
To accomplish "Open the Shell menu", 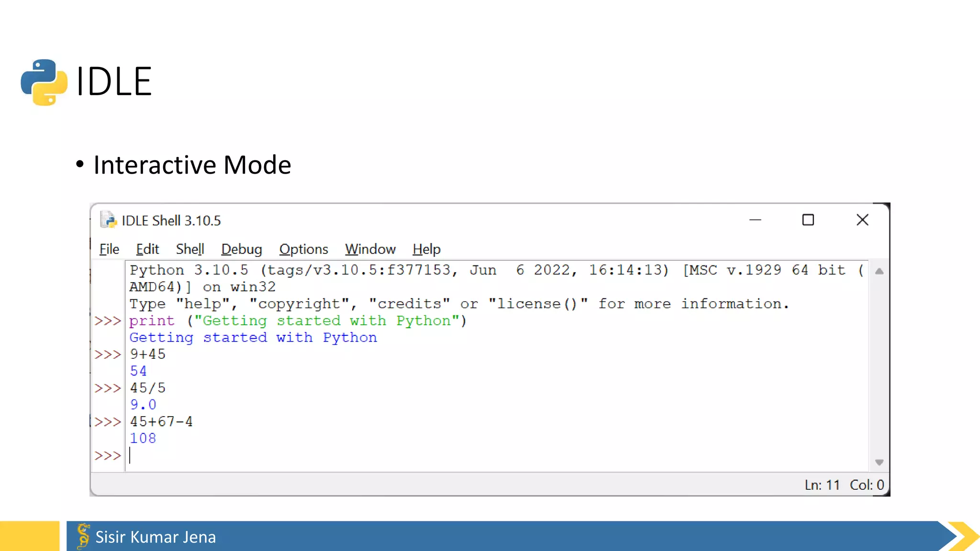I will tap(190, 249).
